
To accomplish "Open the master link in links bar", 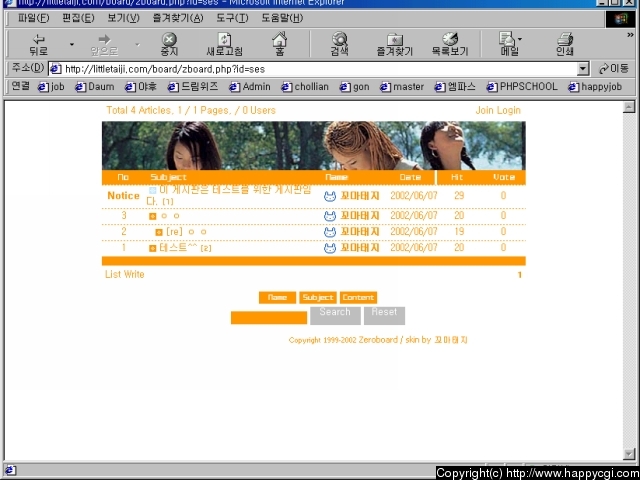I will click(x=402, y=87).
